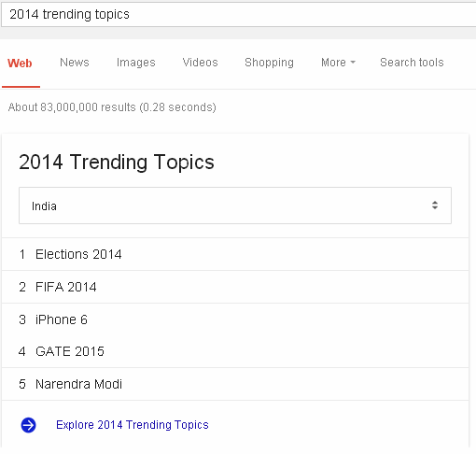The width and height of the screenshot is (476, 454).
Task: Open Search tools options
Action: coord(412,63)
